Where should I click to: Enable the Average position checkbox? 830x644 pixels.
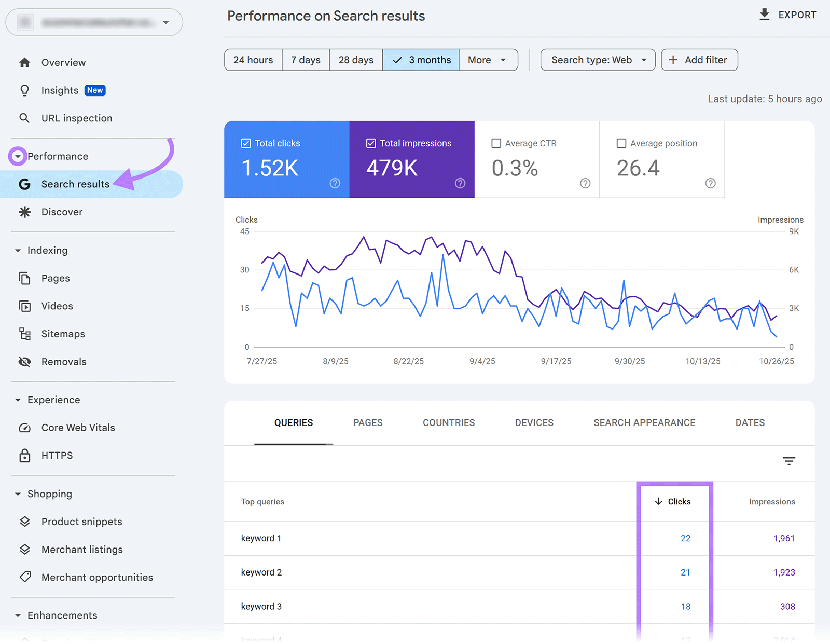coord(621,143)
